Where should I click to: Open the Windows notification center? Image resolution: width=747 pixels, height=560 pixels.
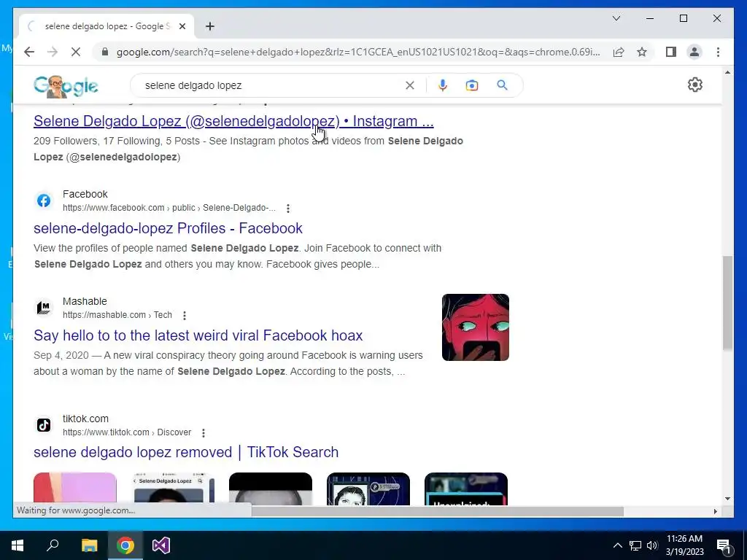click(x=724, y=545)
